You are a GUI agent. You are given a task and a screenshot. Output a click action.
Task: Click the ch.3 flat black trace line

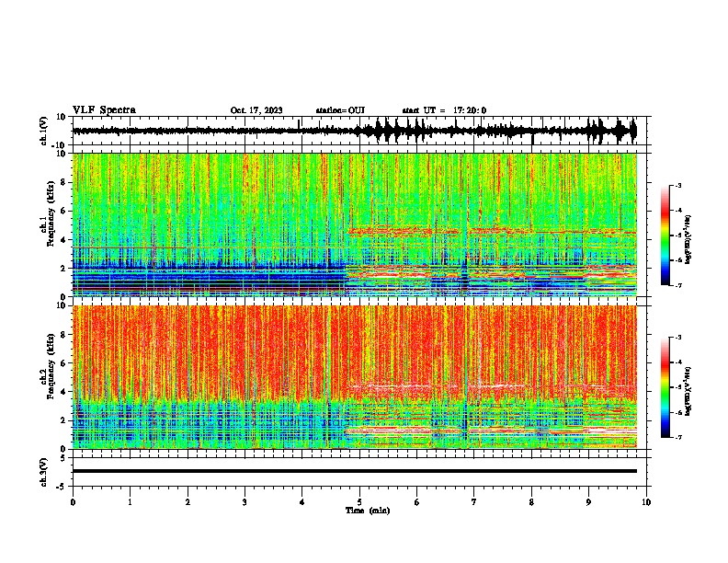(355, 471)
